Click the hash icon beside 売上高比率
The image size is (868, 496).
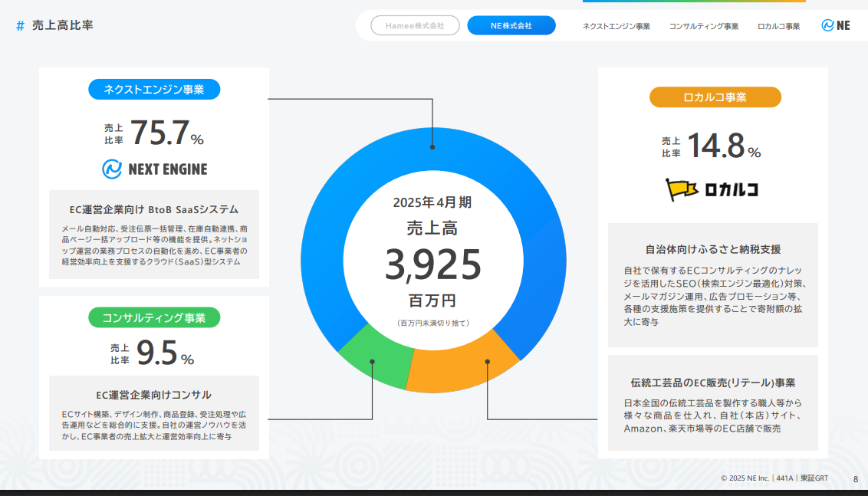pos(21,25)
